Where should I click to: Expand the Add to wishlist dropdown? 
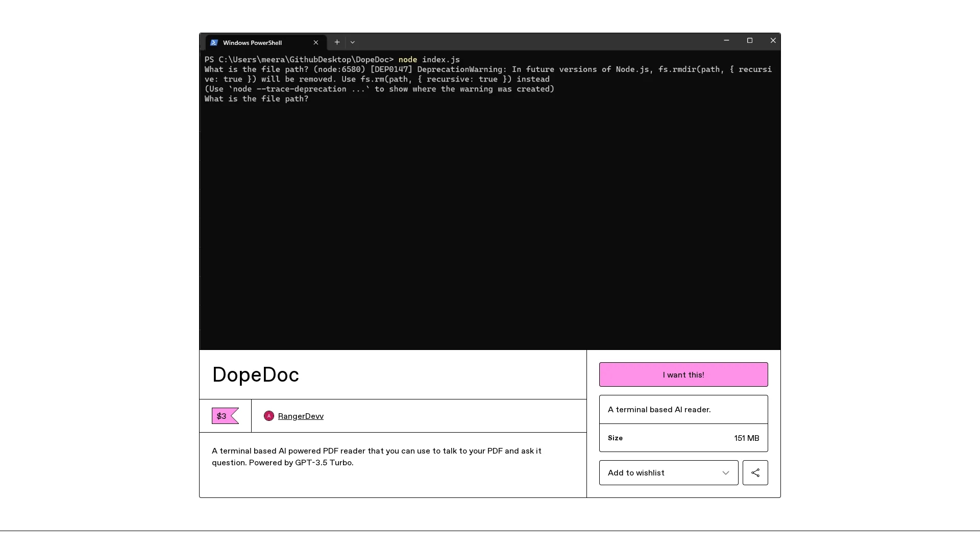pyautogui.click(x=669, y=472)
